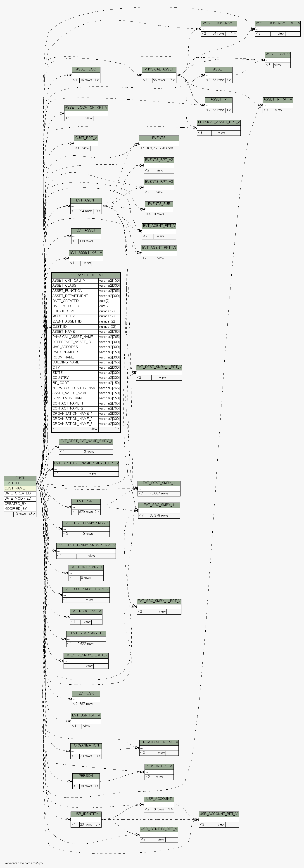Open the ASSET_HOSTNAME_RPT_V view title
The image size is (304, 868).
[278, 23]
